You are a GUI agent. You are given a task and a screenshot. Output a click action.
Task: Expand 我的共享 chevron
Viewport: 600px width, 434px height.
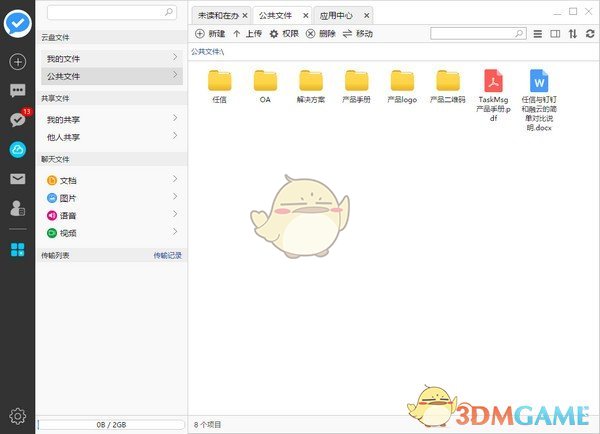[x=175, y=118]
